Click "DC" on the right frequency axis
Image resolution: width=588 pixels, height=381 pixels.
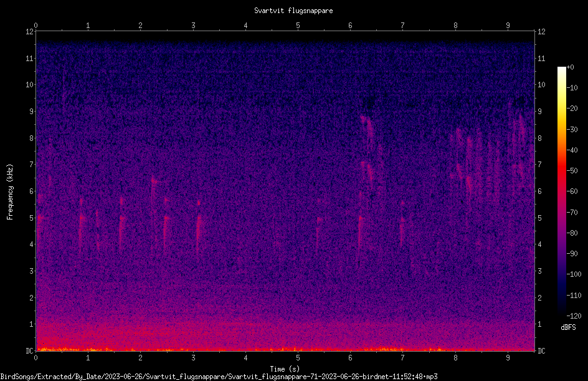(x=541, y=350)
